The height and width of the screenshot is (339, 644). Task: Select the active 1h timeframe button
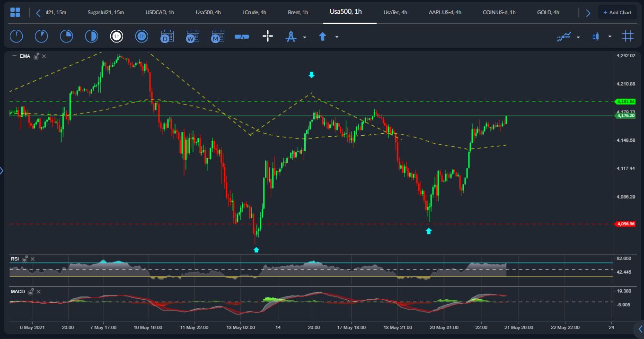point(116,36)
